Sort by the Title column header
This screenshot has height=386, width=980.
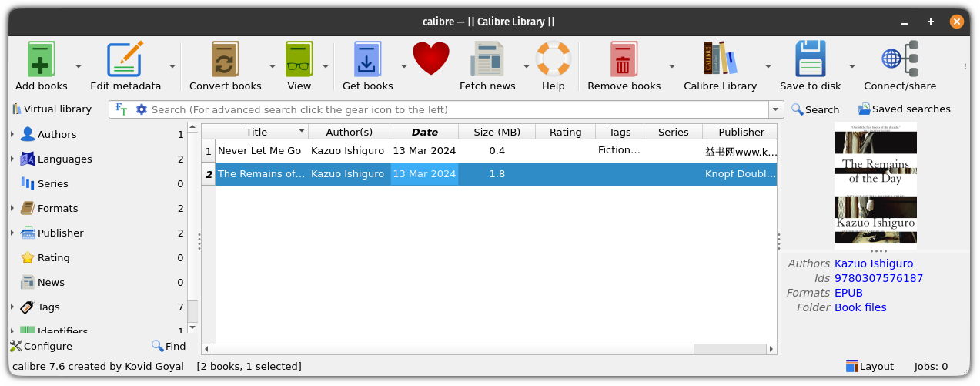[x=256, y=132]
